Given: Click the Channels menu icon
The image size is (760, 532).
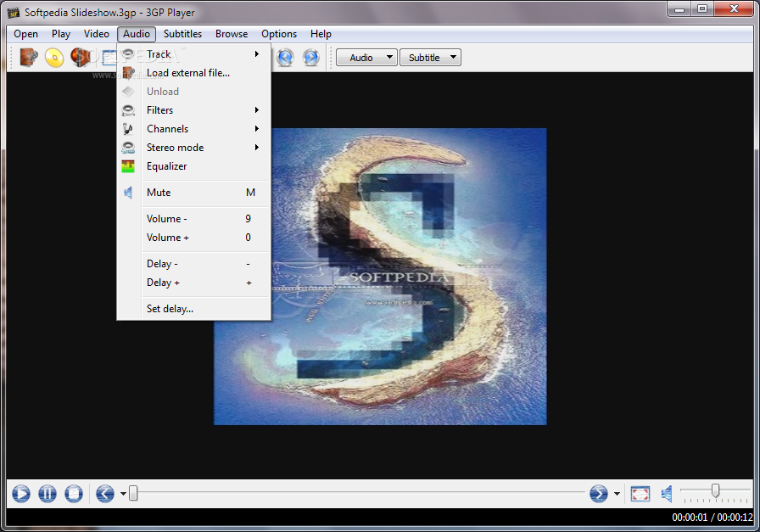Looking at the screenshot, I should tap(127, 129).
